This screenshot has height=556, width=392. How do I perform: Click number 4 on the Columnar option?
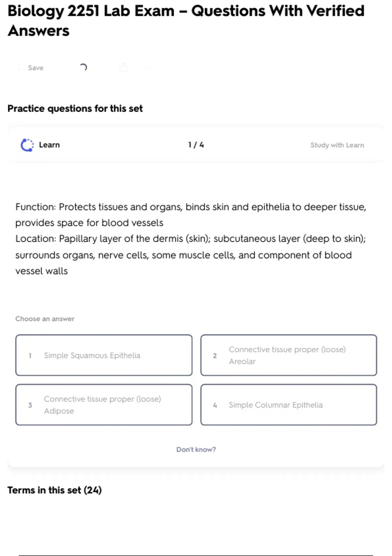coord(215,405)
